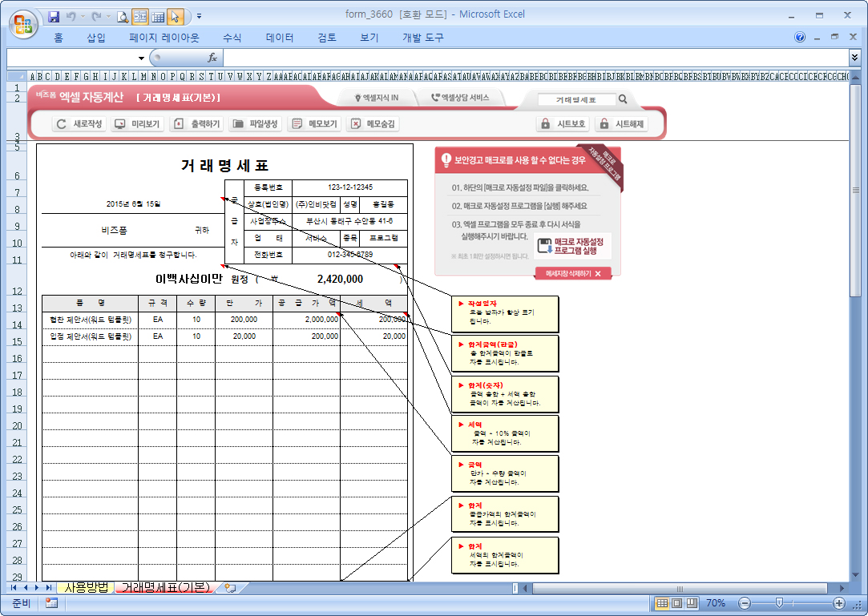The image size is (868, 616).
Task: Expand the Name Box dropdown arrow
Action: point(141,58)
